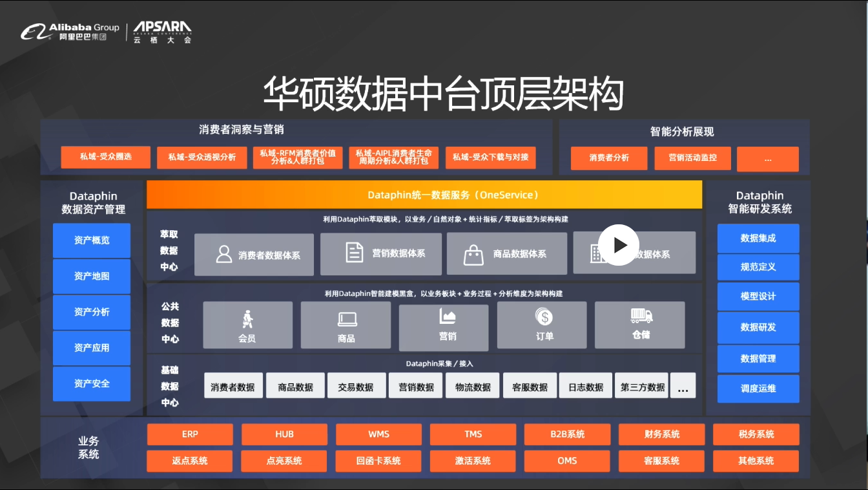
Task: Click the orange ellipsis box under 智能分析展现
Action: (767, 159)
